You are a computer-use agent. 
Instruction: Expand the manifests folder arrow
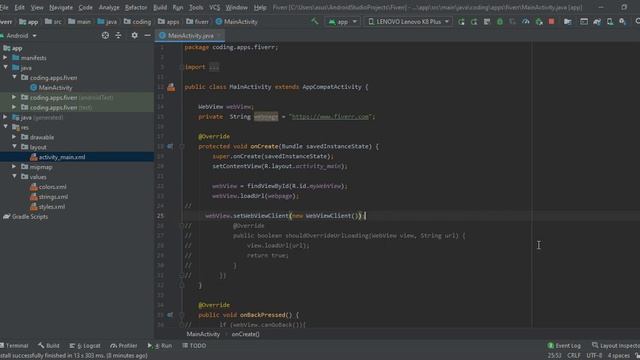pos(5,58)
